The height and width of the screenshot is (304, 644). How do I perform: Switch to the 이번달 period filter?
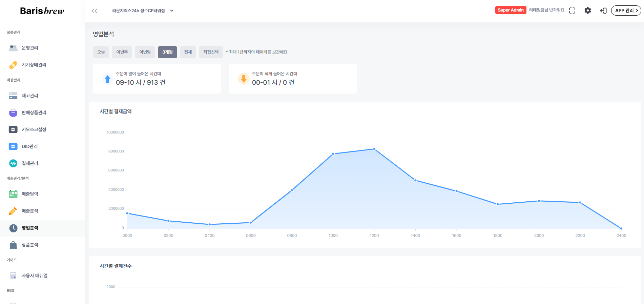pos(145,52)
